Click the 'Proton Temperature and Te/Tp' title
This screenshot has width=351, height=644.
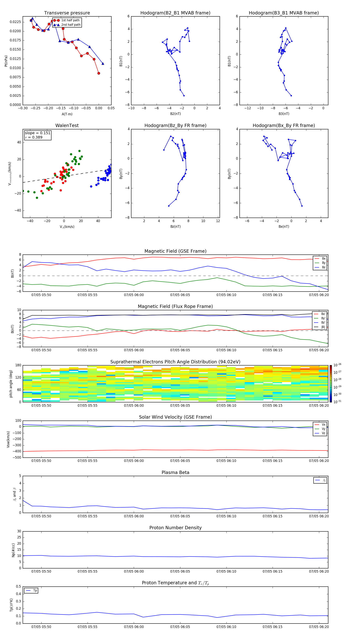point(175,583)
